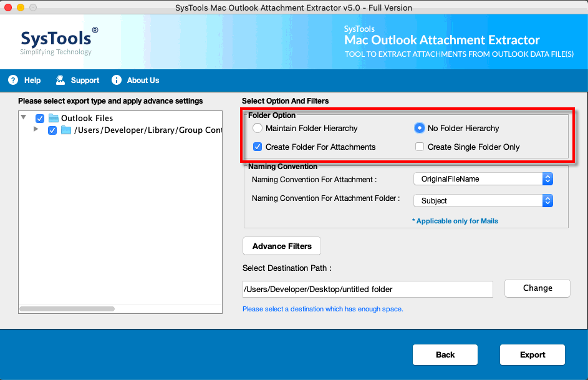Click the Support person icon
Screen dimensions: 588x380
60,80
